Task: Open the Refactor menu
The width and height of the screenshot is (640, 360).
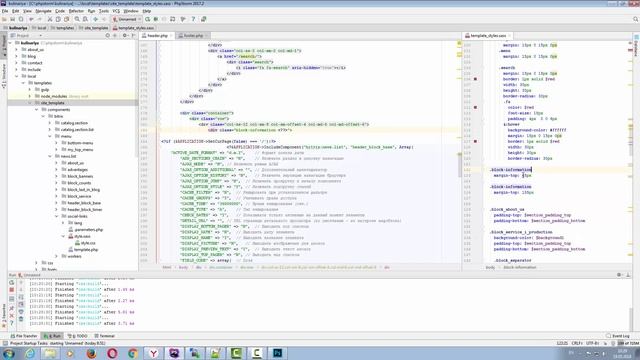Action: [76, 11]
